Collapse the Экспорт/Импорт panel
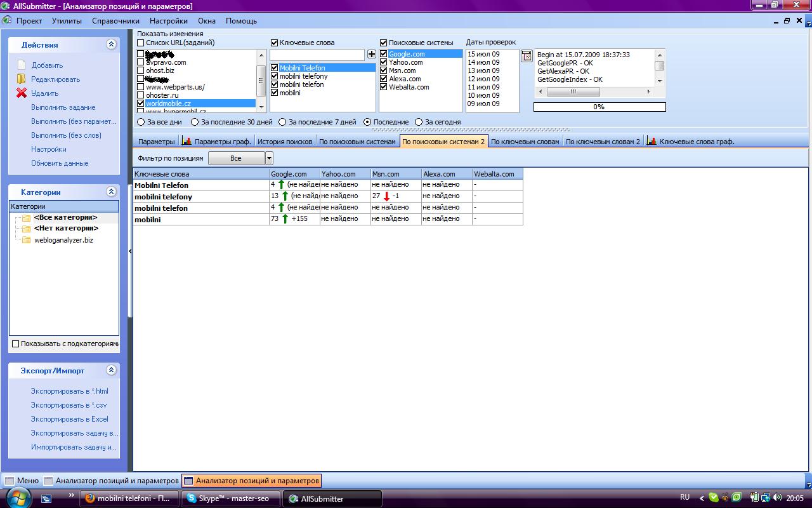 (111, 370)
